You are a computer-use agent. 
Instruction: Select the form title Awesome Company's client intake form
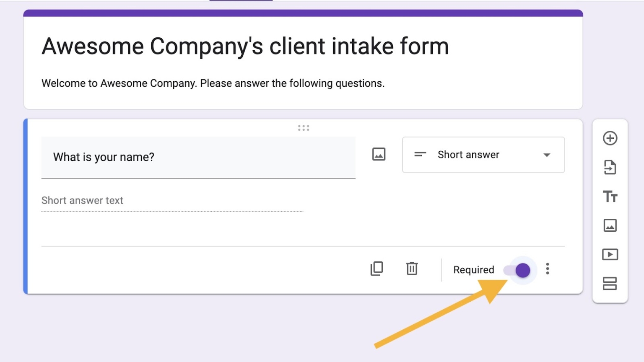coord(245,46)
